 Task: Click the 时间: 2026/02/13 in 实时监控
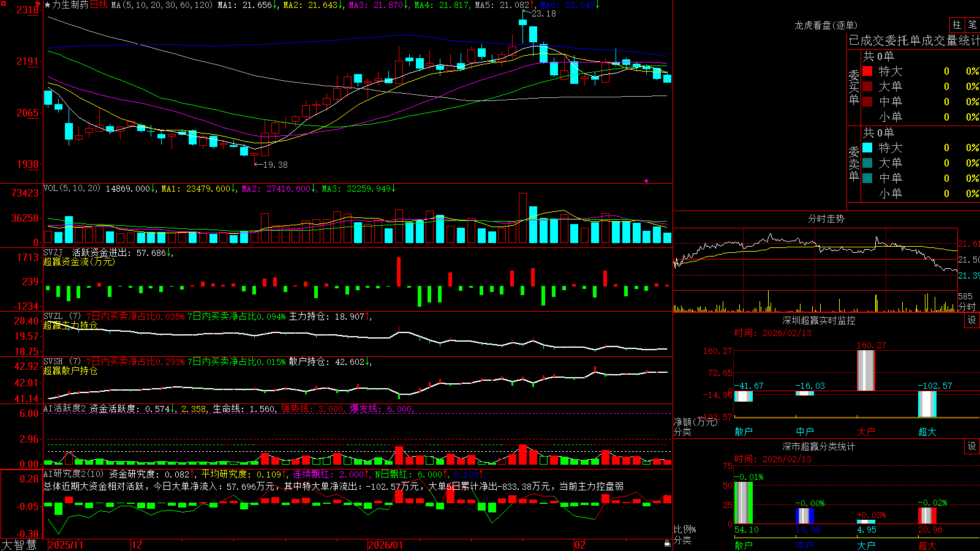[773, 333]
